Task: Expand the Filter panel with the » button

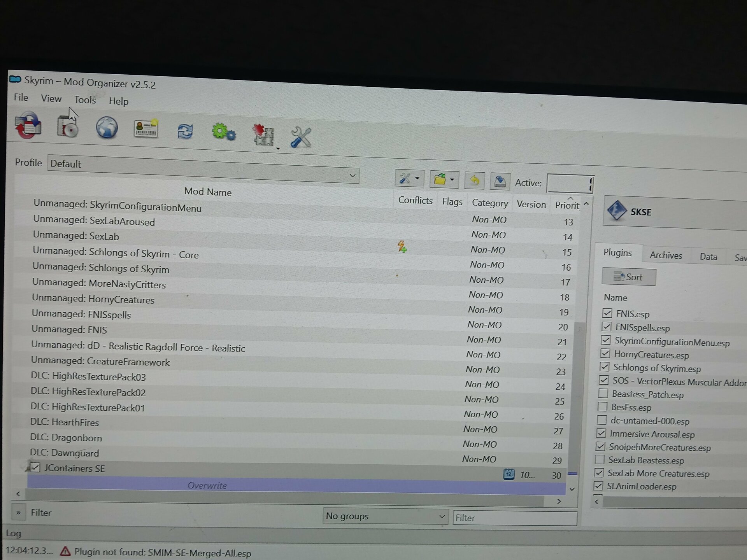Action: tap(18, 513)
